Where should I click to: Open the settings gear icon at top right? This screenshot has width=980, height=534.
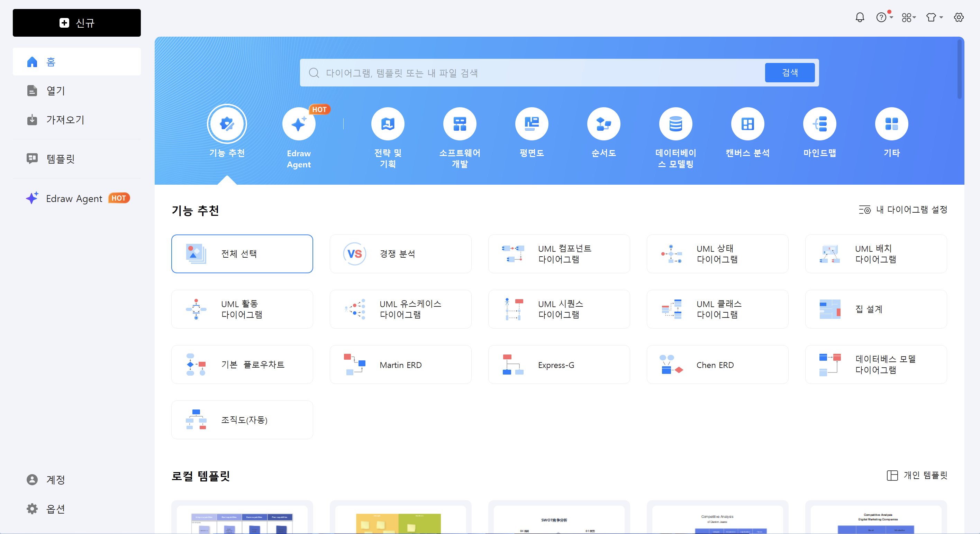958,18
